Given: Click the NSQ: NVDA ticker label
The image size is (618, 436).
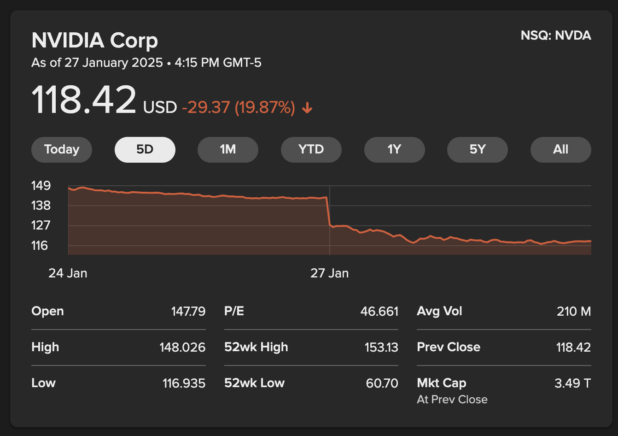Looking at the screenshot, I should (555, 36).
